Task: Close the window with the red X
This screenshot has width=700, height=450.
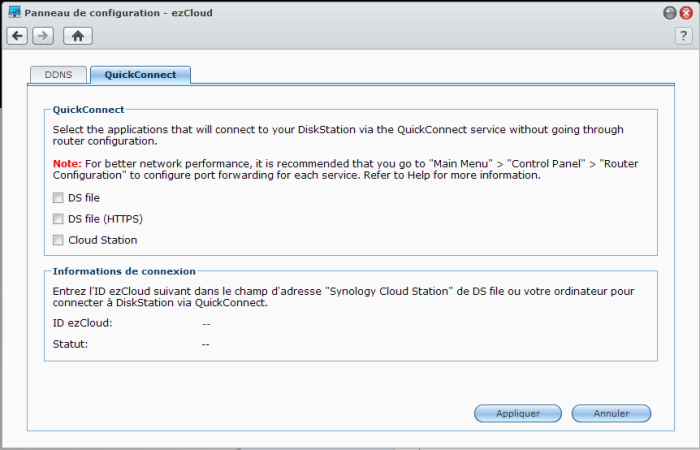Action: click(x=685, y=13)
